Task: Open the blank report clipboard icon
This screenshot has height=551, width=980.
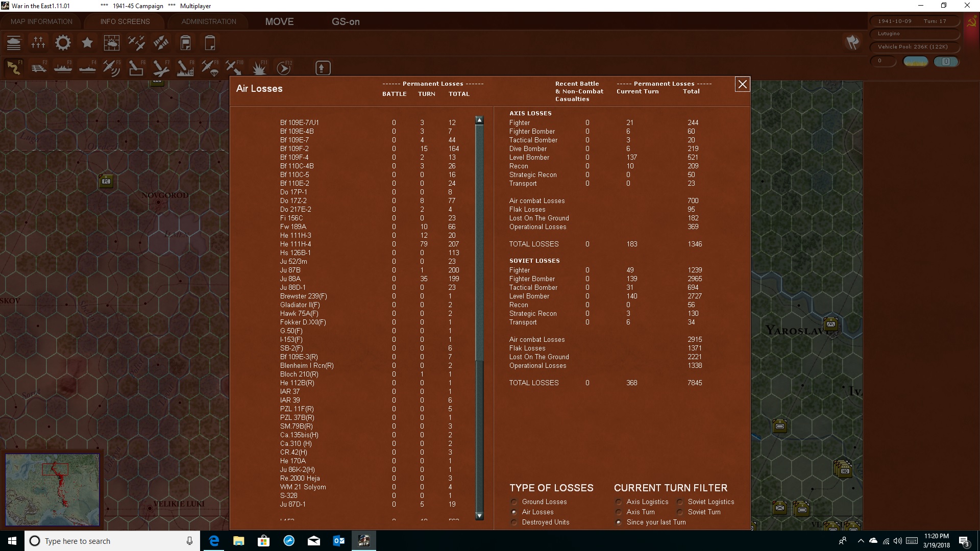Action: pyautogui.click(x=210, y=43)
